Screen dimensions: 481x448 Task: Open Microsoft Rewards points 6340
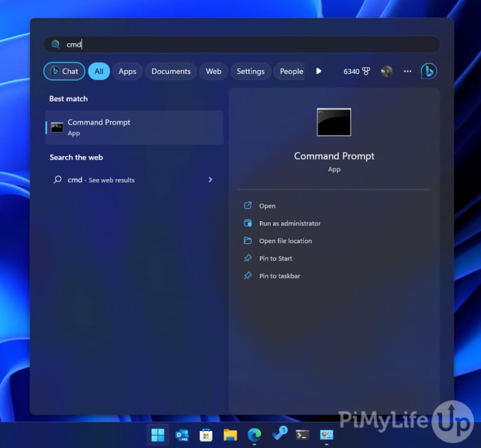click(356, 71)
